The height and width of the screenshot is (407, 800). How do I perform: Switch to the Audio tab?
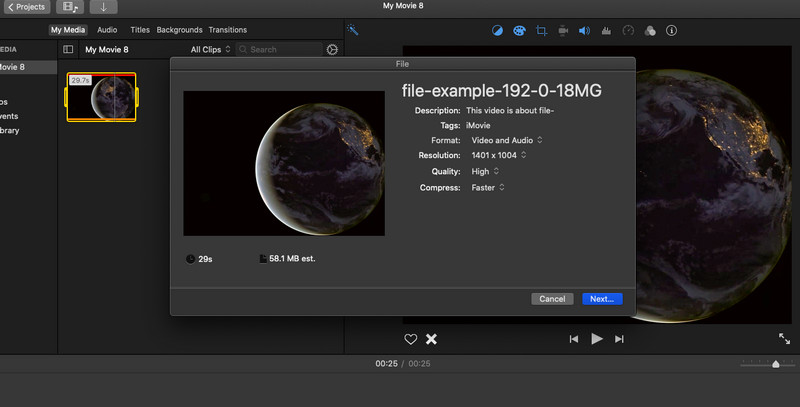pyautogui.click(x=107, y=30)
